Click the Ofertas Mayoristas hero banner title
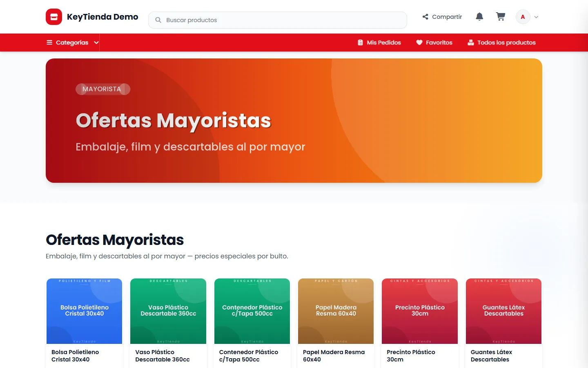This screenshot has height=368, width=588. coord(174,121)
